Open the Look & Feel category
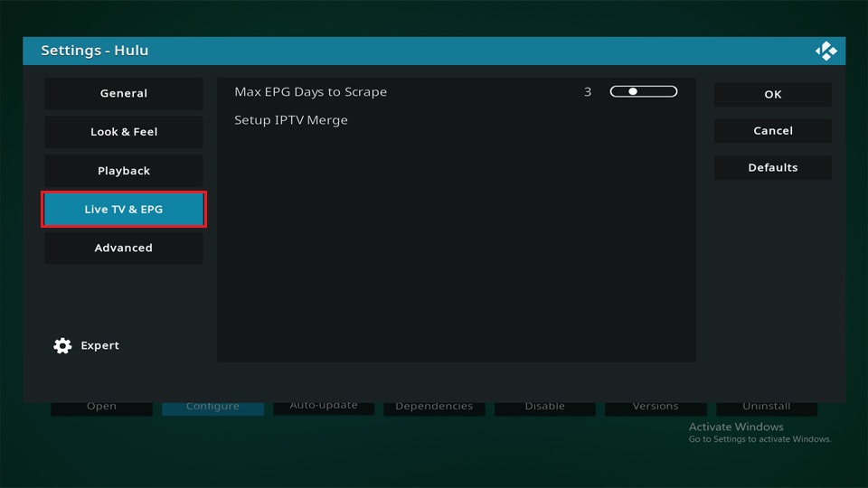This screenshot has height=488, width=868. point(124,132)
